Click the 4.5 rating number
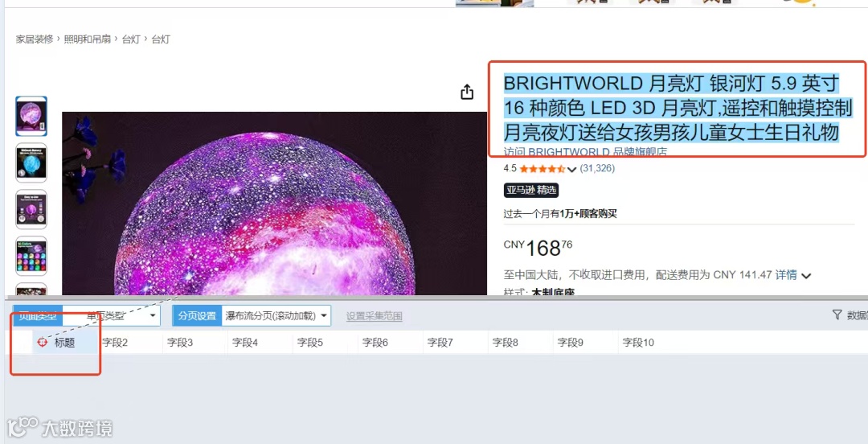Viewport: 868px width, 444px height. click(x=510, y=168)
